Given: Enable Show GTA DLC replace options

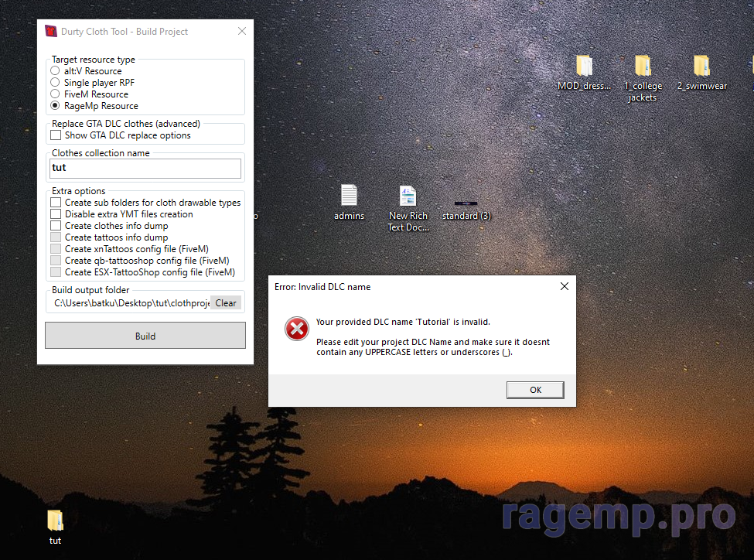Looking at the screenshot, I should pyautogui.click(x=56, y=135).
